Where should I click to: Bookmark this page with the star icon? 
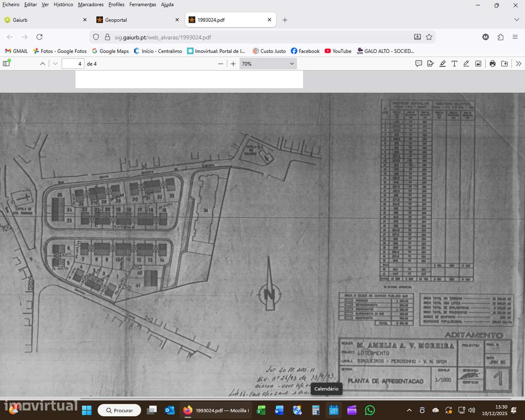[x=429, y=37]
